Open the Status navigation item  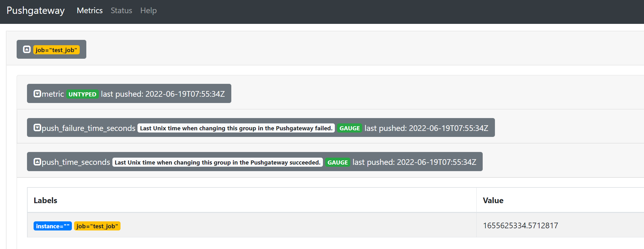(x=121, y=11)
